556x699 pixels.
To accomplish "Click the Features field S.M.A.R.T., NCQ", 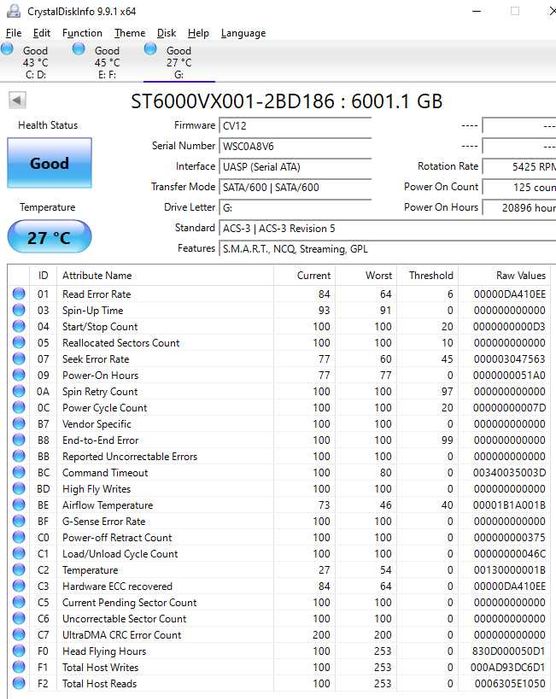I will click(387, 249).
